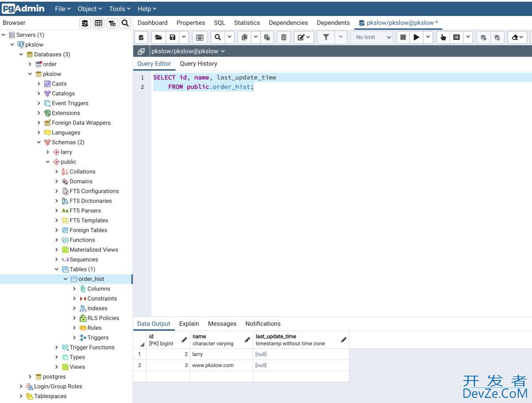Click Explain hand pointer icon

pyautogui.click(x=443, y=37)
